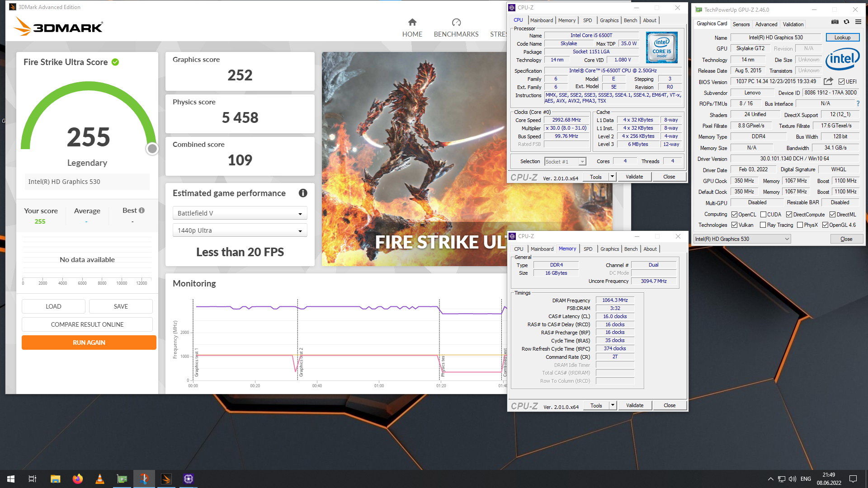This screenshot has width=868, height=488.
Task: Toggle the DirectCompute checkbox
Action: pyautogui.click(x=789, y=215)
